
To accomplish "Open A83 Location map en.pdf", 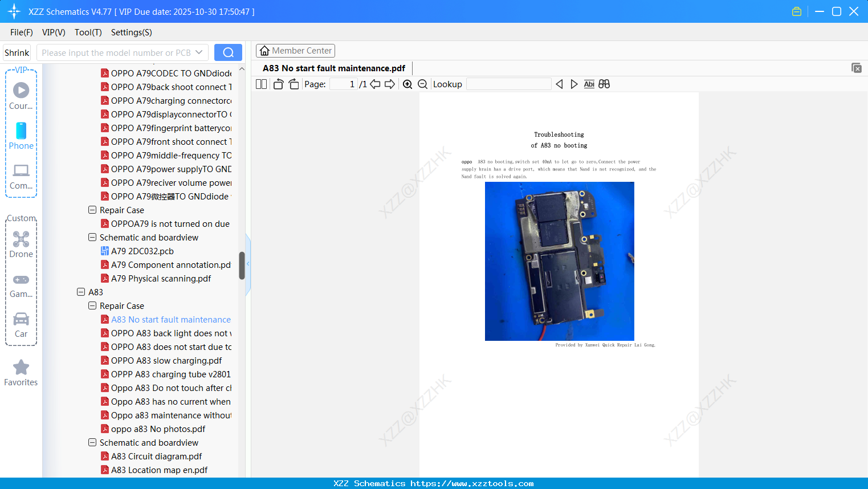I will tap(154, 470).
